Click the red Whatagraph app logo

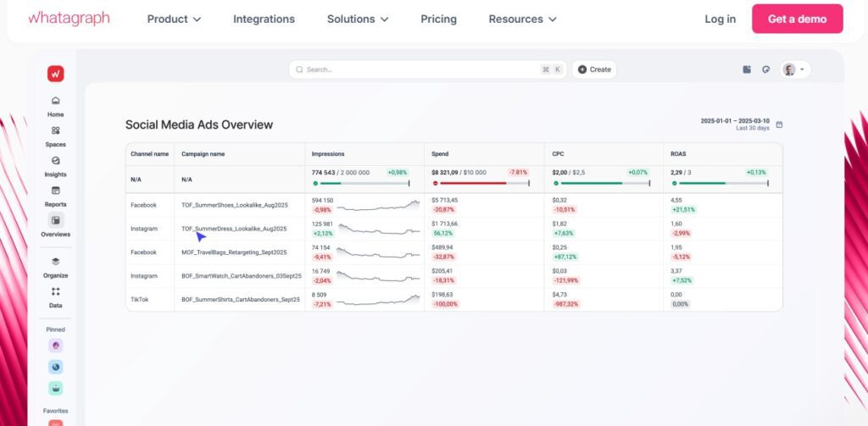tap(55, 74)
